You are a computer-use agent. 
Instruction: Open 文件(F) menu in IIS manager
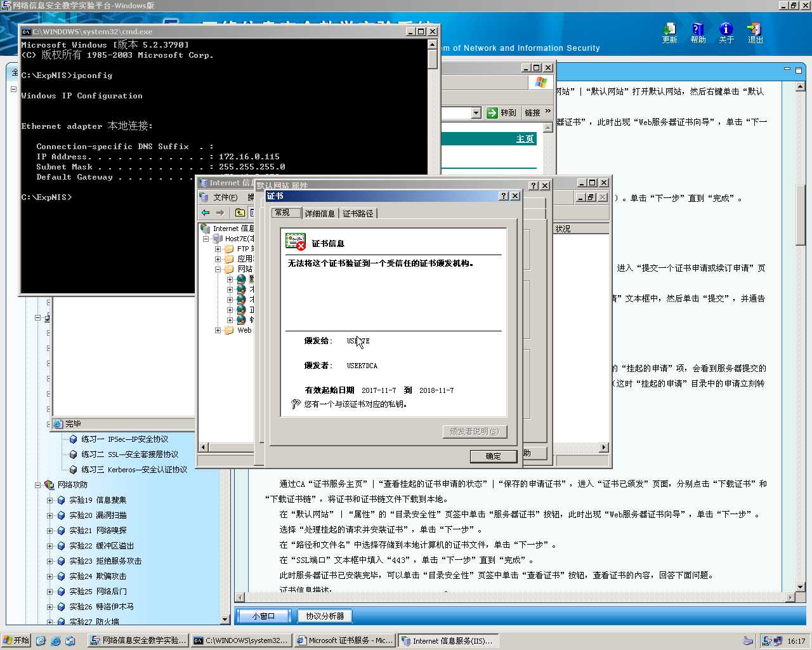225,197
